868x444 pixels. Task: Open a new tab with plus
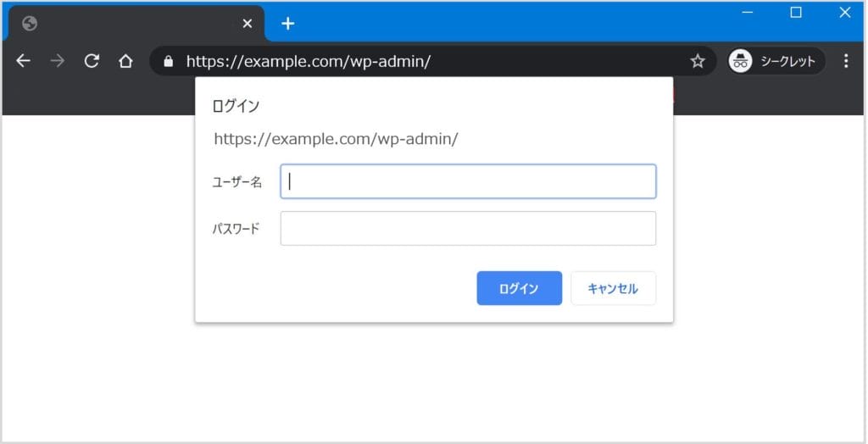click(288, 23)
